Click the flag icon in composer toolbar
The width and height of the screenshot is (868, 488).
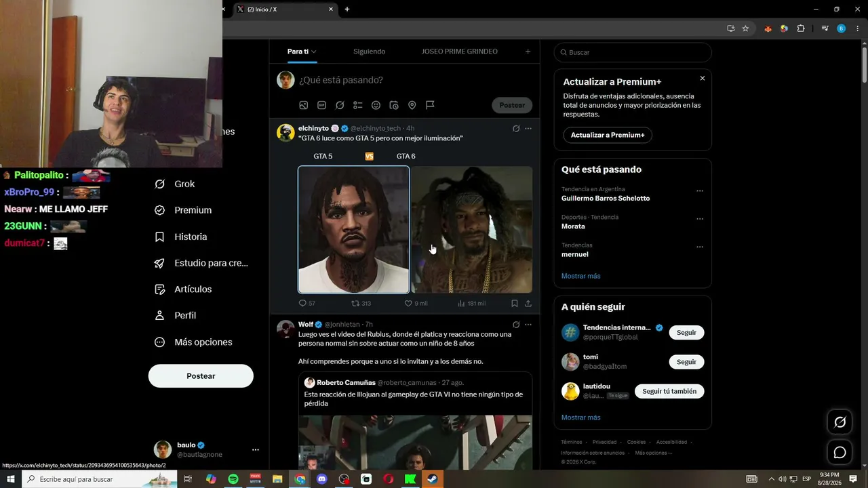430,105
